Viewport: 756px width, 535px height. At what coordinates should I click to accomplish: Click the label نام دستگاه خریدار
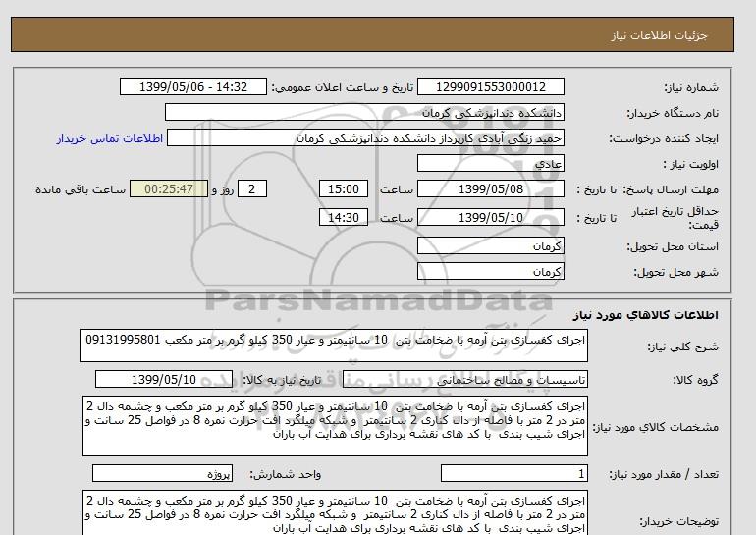[673, 113]
